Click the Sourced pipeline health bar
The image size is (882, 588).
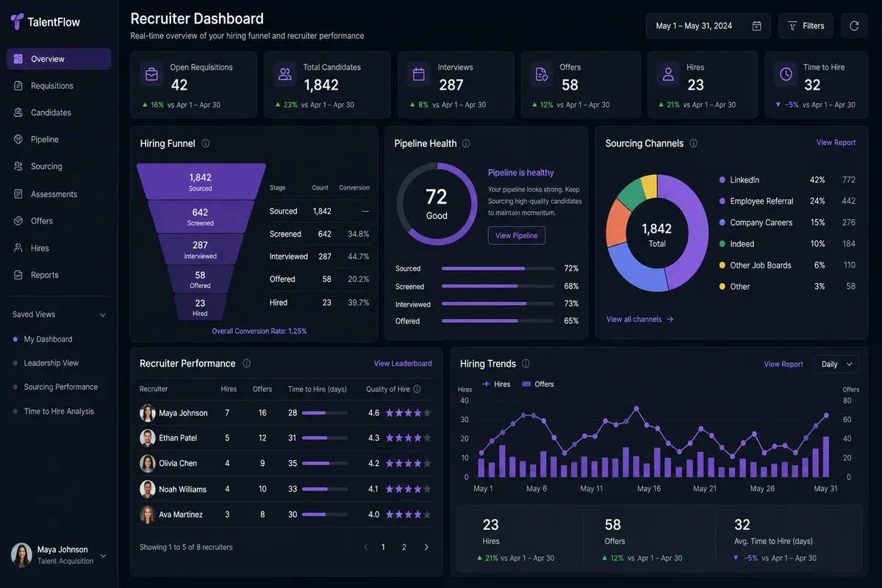click(498, 269)
